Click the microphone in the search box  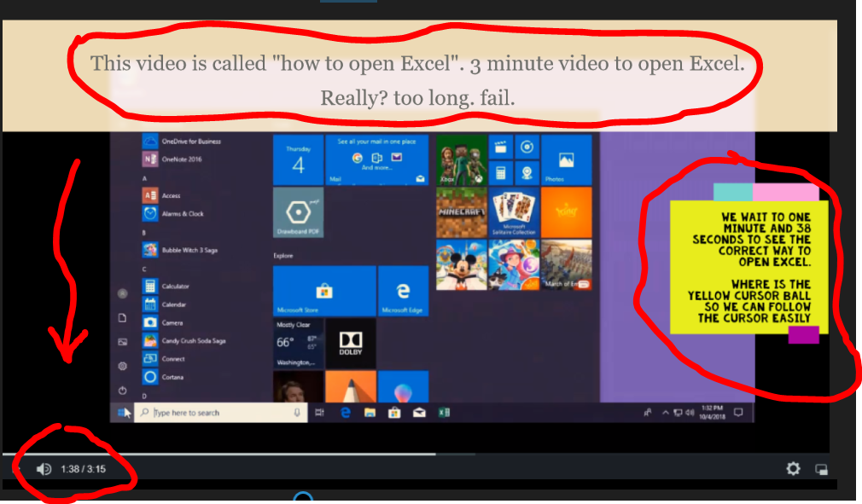click(x=297, y=413)
